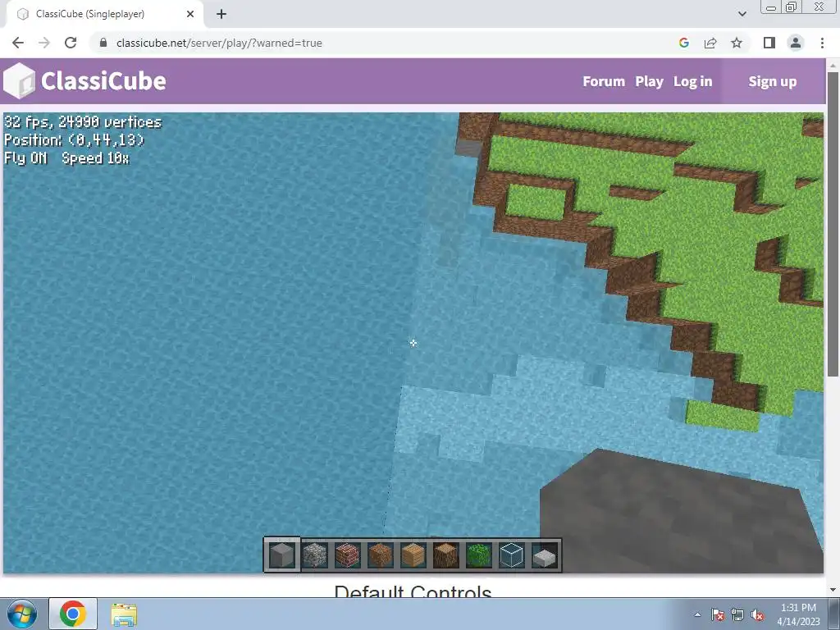This screenshot has height=630, width=840.
Task: Click the scrollbar down arrow
Action: click(x=833, y=589)
